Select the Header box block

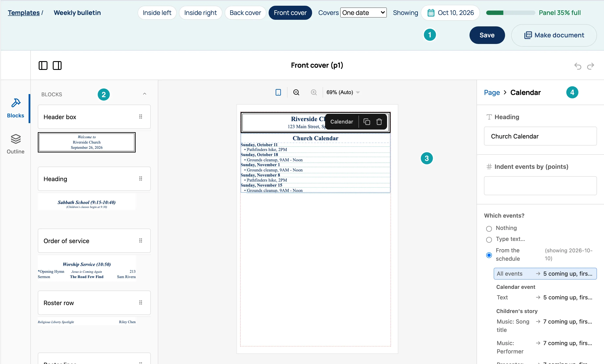[94, 117]
